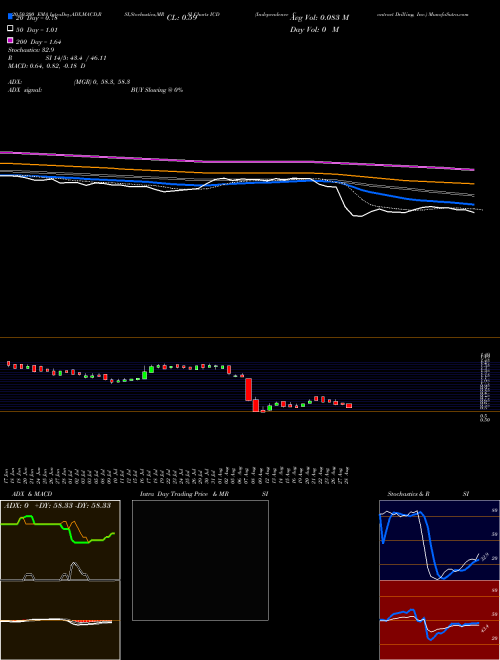500x660 pixels.
Task: Open the navy Stochastics chart panel
Action: [439, 540]
